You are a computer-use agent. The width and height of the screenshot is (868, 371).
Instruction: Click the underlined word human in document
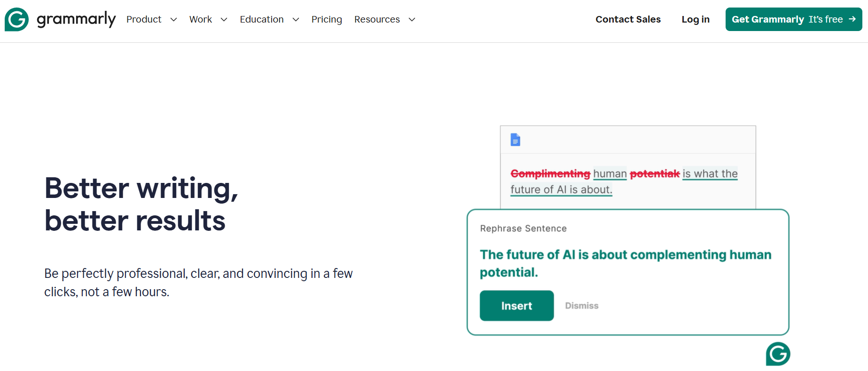(610, 174)
